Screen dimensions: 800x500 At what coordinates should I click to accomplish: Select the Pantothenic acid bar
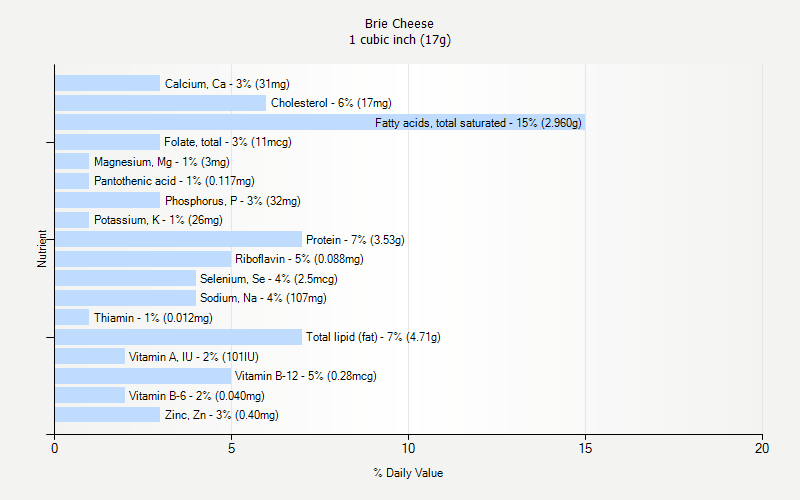point(72,181)
